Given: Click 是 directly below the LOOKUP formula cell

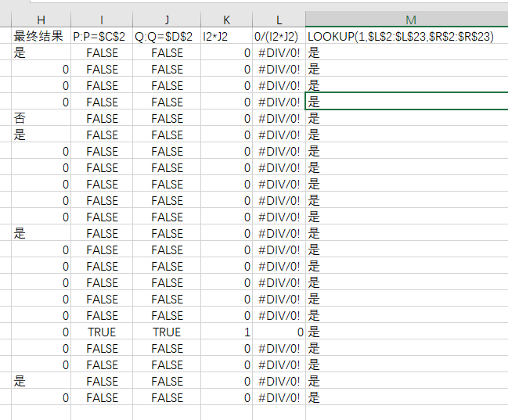Looking at the screenshot, I should (406, 52).
